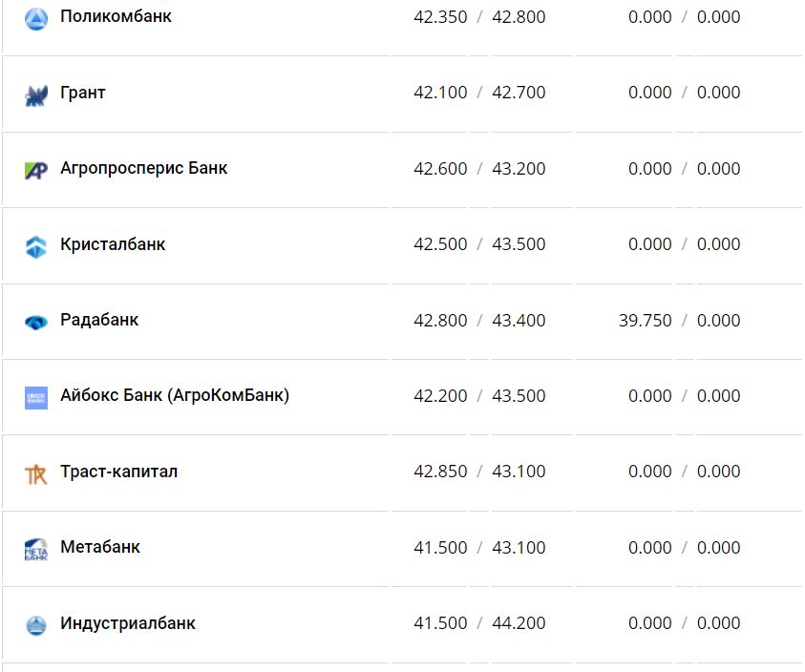The width and height of the screenshot is (805, 672).
Task: Click the Радабанк eye logo icon
Action: click(35, 322)
